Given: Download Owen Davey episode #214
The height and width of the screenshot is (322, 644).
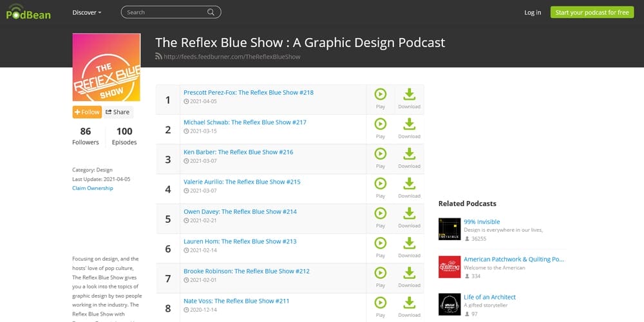Looking at the screenshot, I should click(409, 217).
